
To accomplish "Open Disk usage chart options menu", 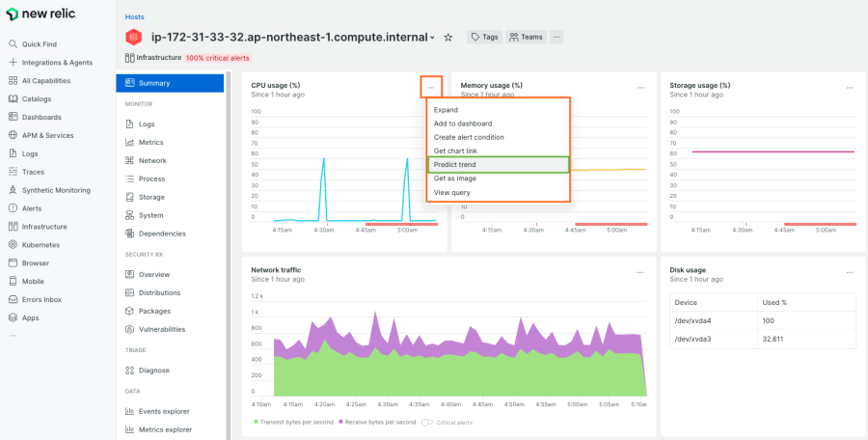I will pyautogui.click(x=850, y=272).
